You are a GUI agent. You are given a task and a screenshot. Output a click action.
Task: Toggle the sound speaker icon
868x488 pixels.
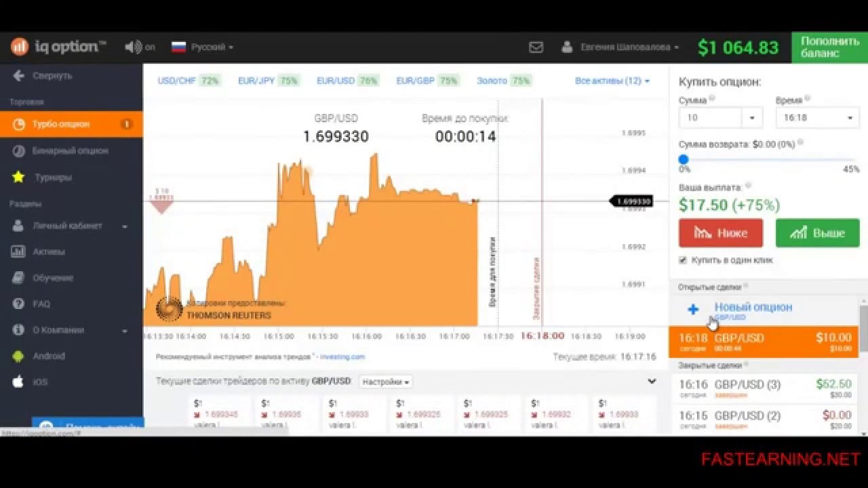(x=133, y=47)
